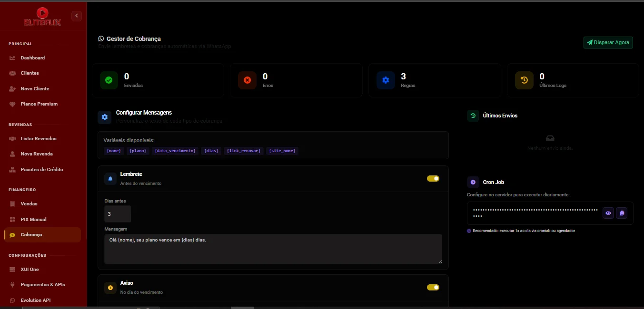Toggle the Lembrete switch off
Viewport: 644px width, 309px height.
coord(433,178)
